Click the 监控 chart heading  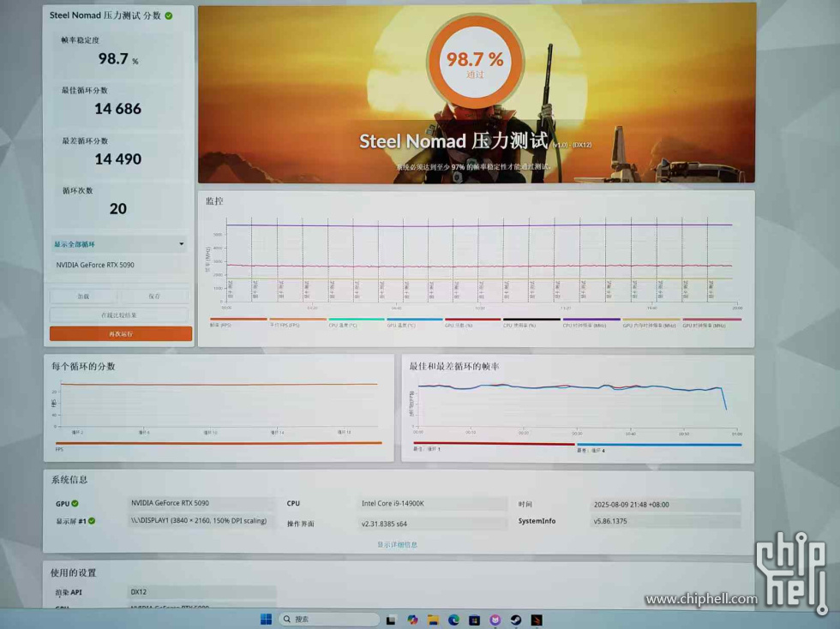tap(214, 201)
